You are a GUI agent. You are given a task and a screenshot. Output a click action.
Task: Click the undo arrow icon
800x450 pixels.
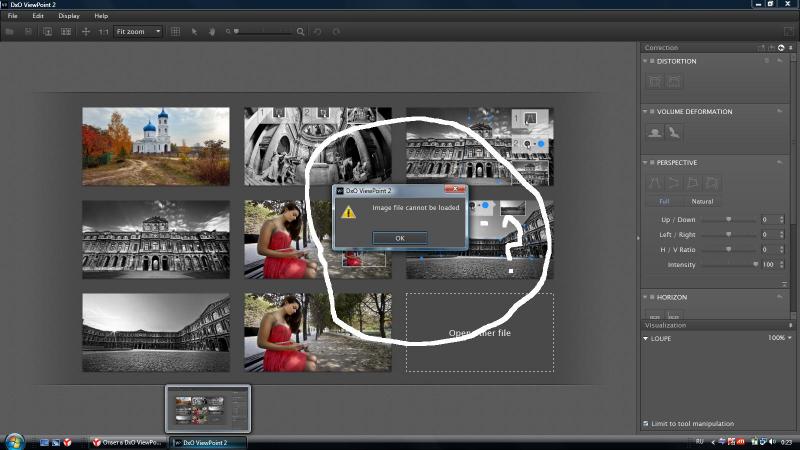(x=317, y=32)
